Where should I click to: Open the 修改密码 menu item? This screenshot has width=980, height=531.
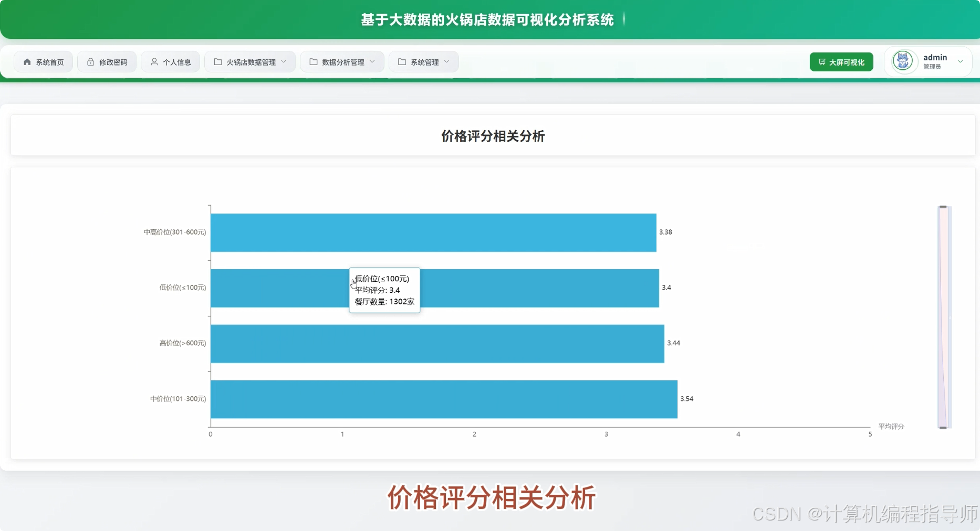[107, 62]
